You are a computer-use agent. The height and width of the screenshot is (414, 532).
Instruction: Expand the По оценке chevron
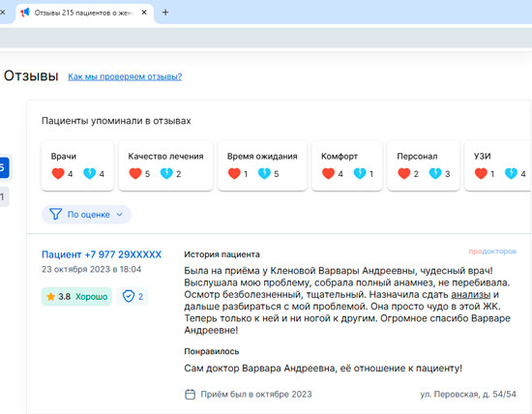pyautogui.click(x=119, y=215)
